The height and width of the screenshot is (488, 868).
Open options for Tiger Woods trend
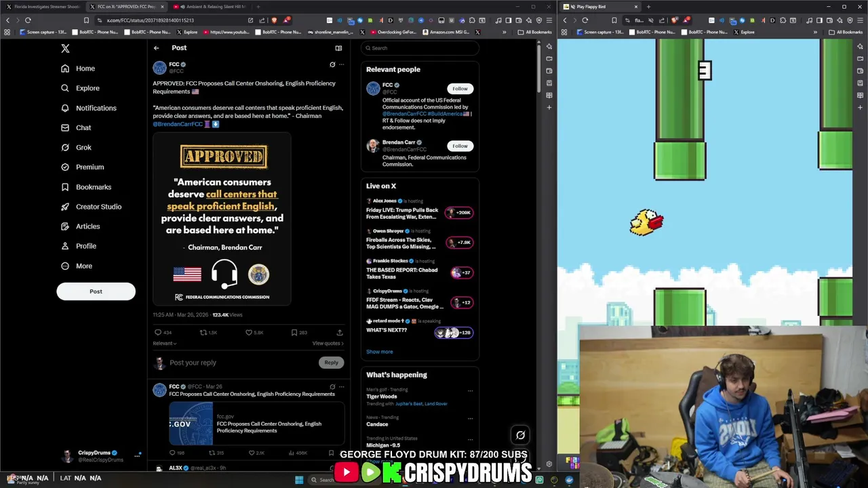point(470,391)
